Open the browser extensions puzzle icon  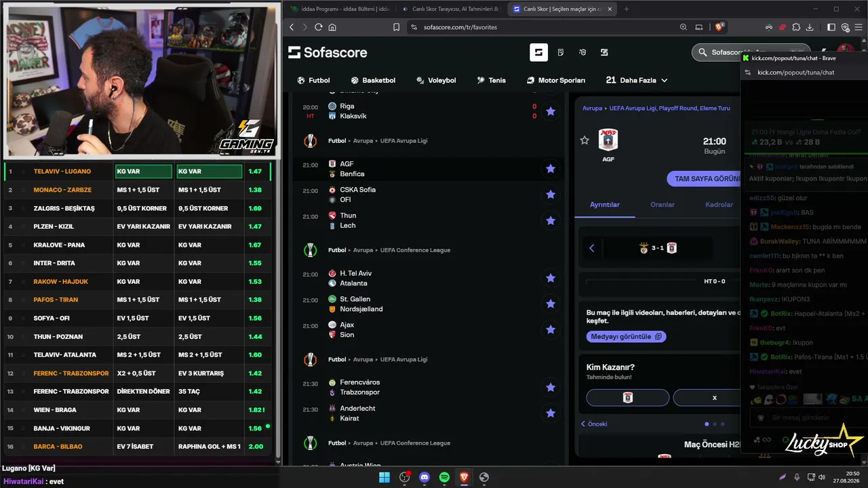[x=796, y=27]
